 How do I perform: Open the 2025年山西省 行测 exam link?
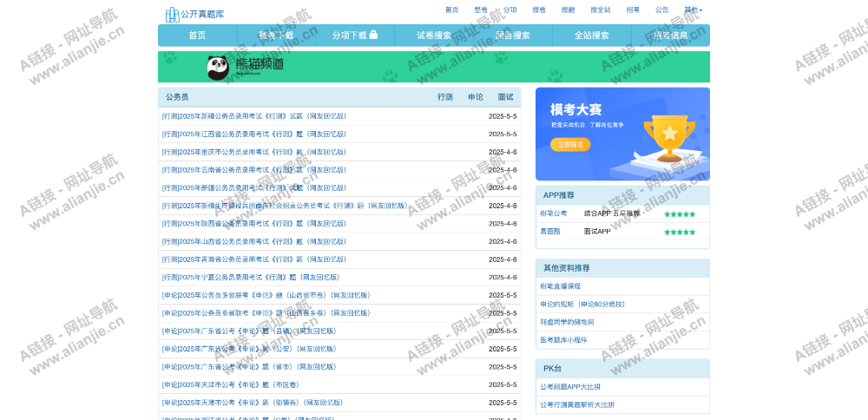[x=254, y=241]
